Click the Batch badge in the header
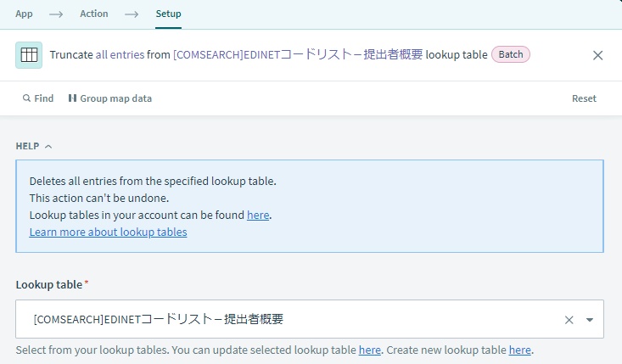Image resolution: width=622 pixels, height=364 pixels. pos(511,55)
